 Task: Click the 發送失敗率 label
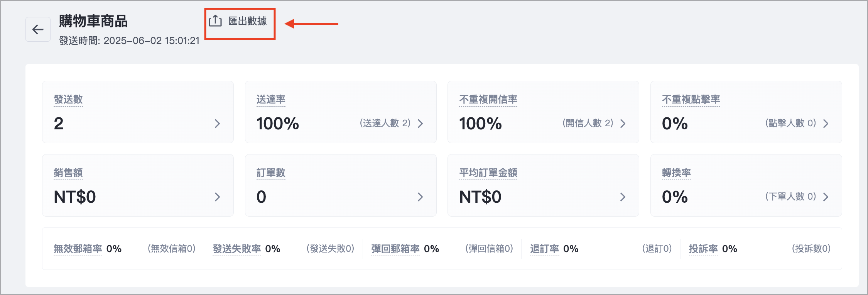pyautogui.click(x=237, y=249)
